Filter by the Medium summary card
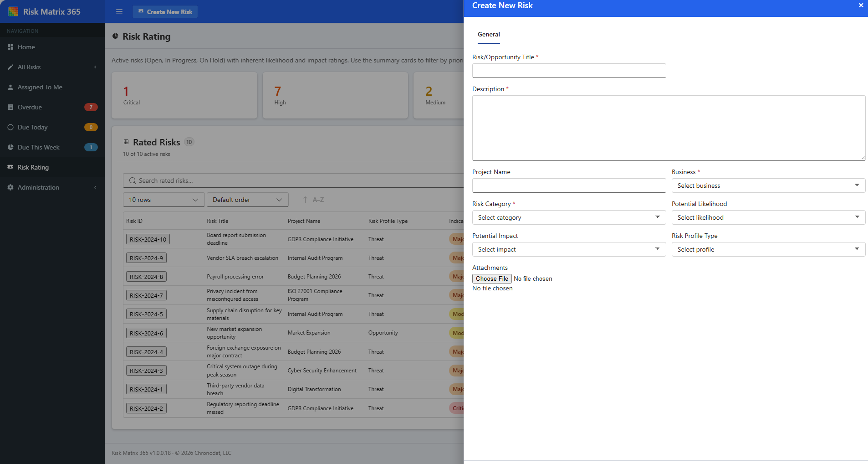Viewport: 868px width, 464px height. tap(439, 95)
